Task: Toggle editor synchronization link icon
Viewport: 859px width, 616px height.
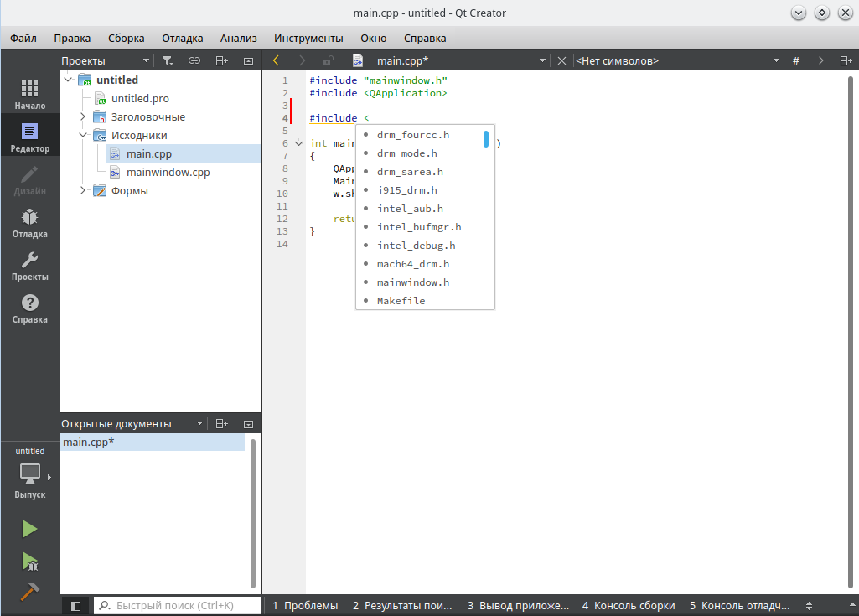Action: point(194,60)
